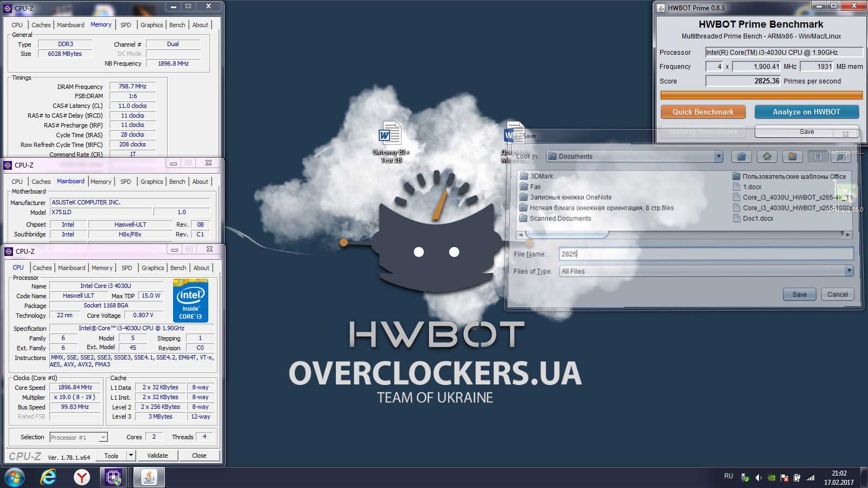Launch Yandex Browser from taskbar
This screenshot has width=868, height=488.
tap(82, 477)
